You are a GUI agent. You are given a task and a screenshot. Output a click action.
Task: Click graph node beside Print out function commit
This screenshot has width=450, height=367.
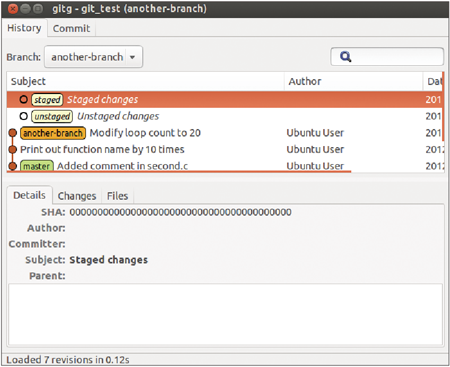[x=13, y=149]
